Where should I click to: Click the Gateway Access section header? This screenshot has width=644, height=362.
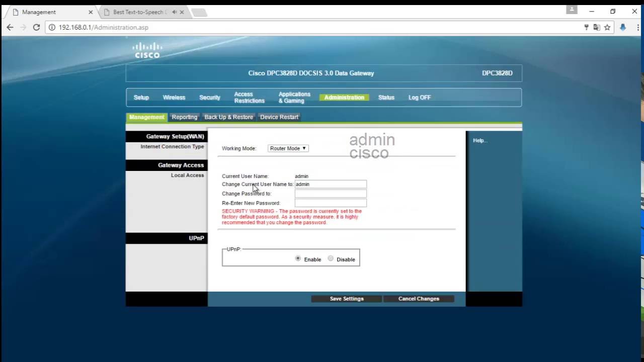[x=166, y=165]
